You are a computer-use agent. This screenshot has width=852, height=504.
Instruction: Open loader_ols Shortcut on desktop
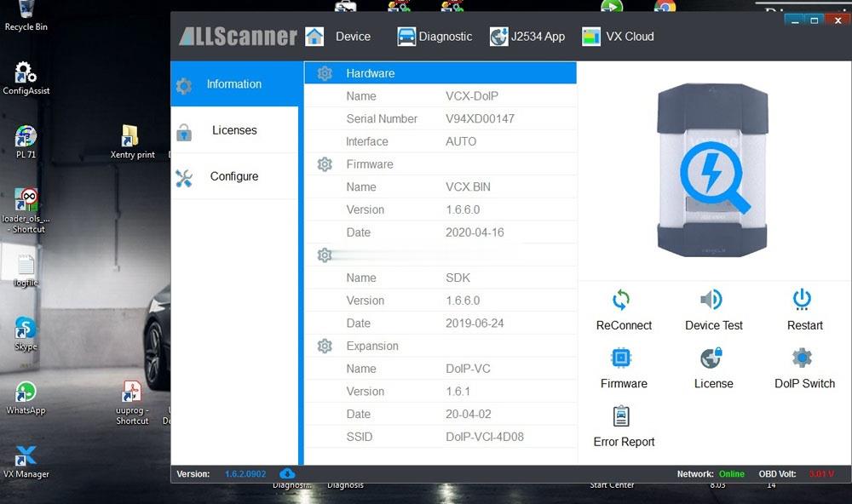(x=26, y=211)
